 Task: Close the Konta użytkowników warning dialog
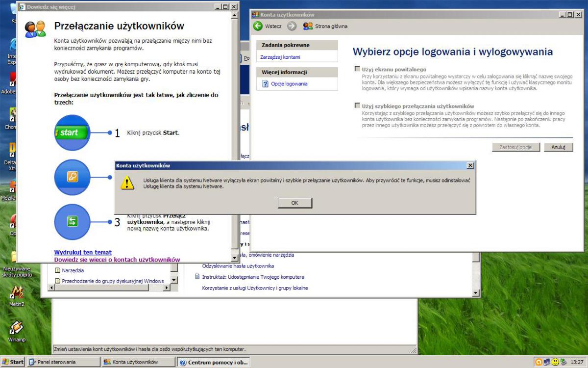pyautogui.click(x=470, y=166)
